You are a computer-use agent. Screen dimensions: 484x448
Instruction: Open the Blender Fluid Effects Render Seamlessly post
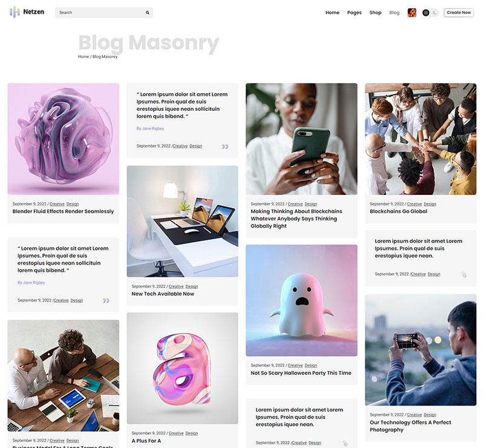63,211
